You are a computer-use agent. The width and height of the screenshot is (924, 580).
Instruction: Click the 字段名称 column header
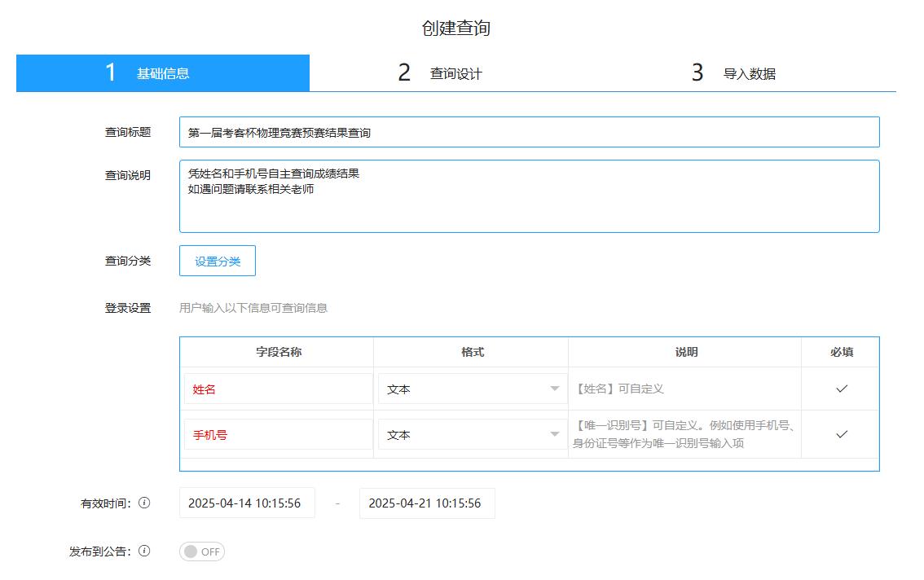pos(278,352)
